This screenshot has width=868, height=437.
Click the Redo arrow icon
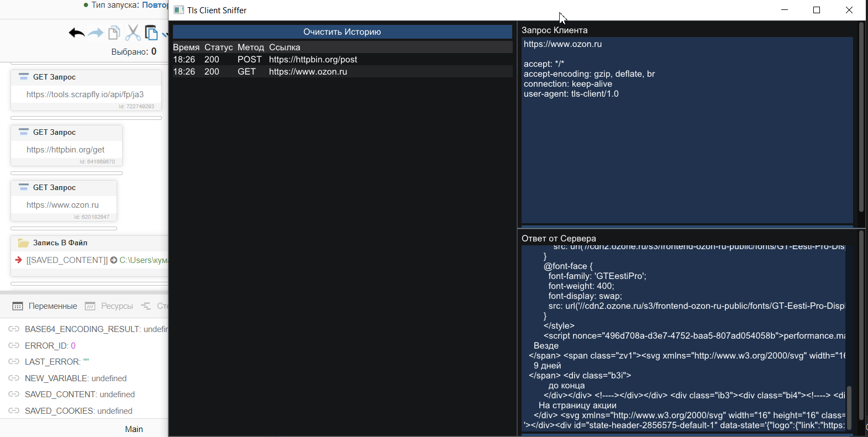[x=96, y=33]
